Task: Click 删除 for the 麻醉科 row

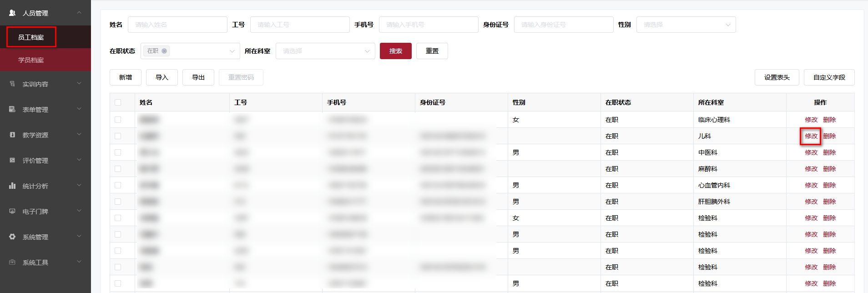Action: pyautogui.click(x=829, y=169)
